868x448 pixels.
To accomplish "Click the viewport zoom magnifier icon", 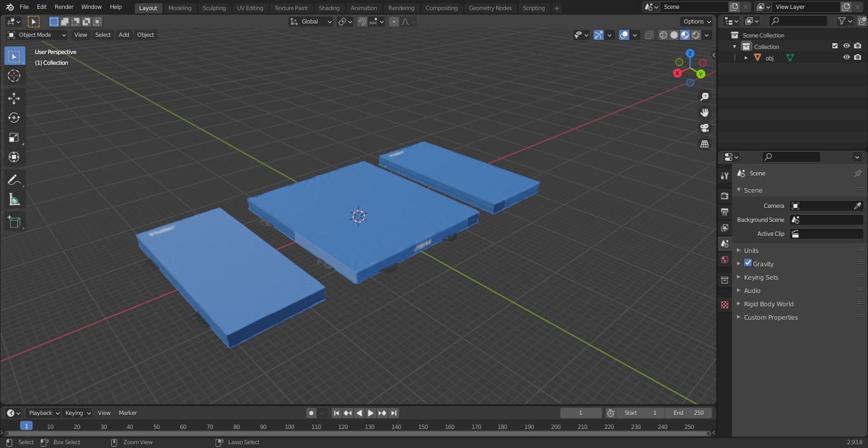I will [x=704, y=97].
